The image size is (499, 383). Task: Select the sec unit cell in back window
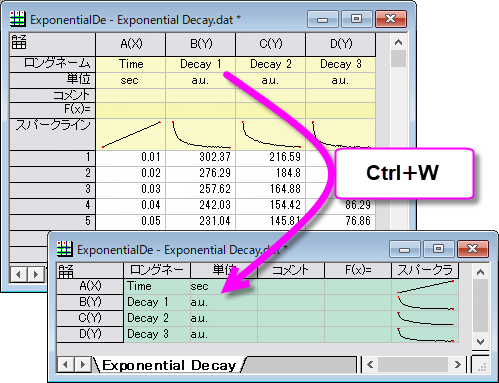[131, 80]
